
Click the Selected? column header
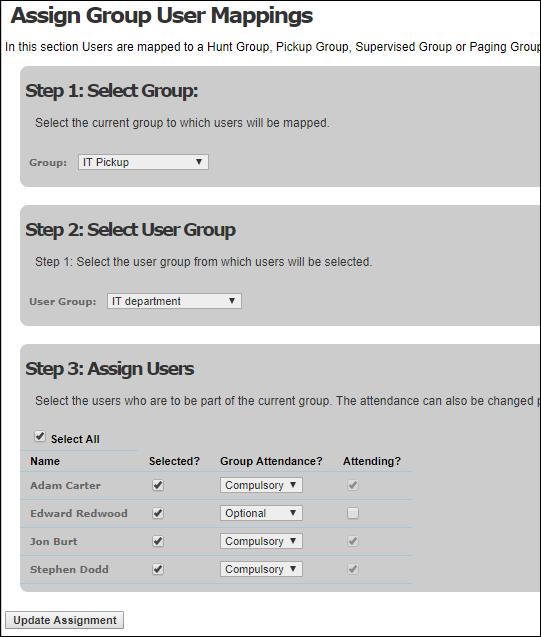pos(174,461)
